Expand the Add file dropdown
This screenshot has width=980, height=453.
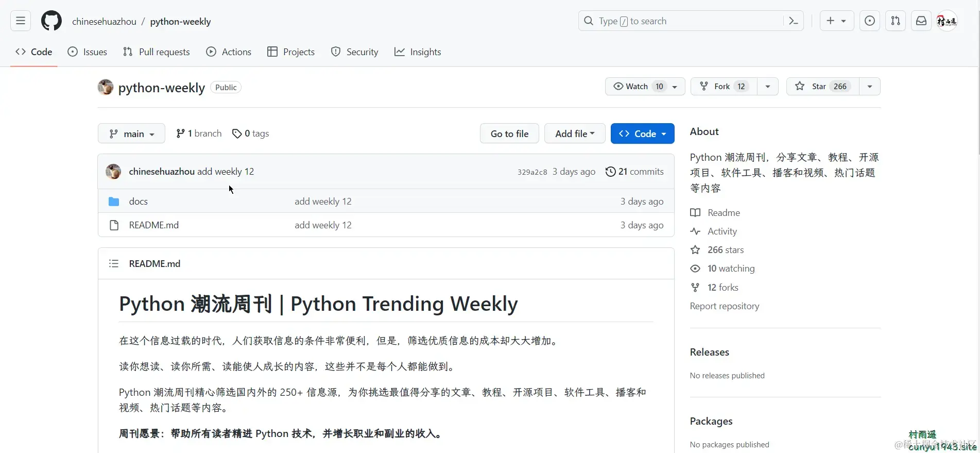(x=575, y=134)
